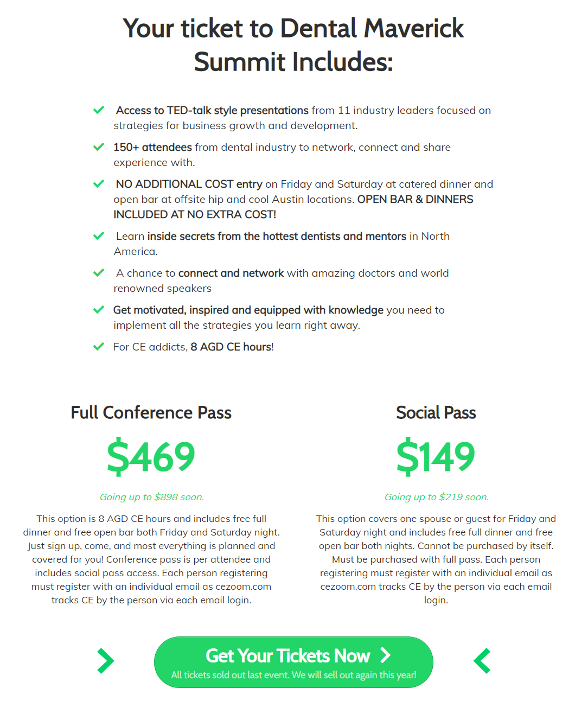Click the green left-pointing arrow right of button
This screenshot has height=701, width=588.
(x=482, y=661)
